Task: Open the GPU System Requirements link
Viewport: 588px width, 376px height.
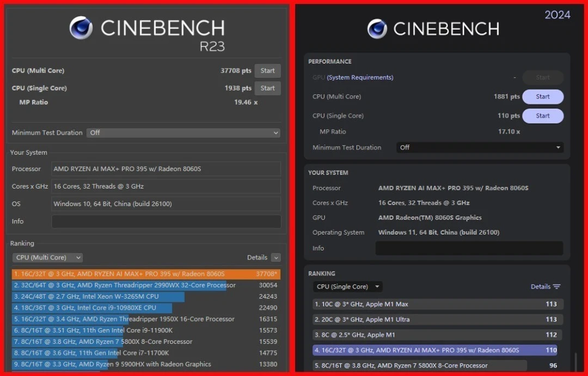Action: [360, 78]
